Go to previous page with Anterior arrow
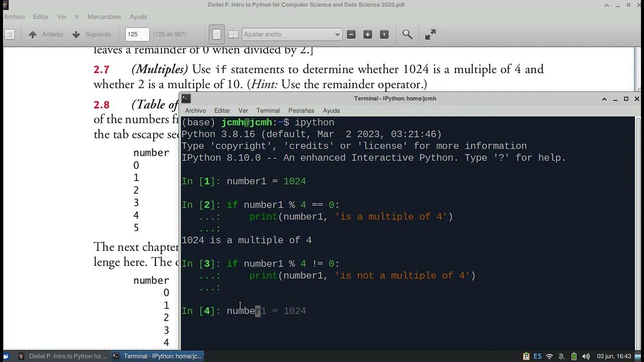644x362 pixels. (46, 34)
